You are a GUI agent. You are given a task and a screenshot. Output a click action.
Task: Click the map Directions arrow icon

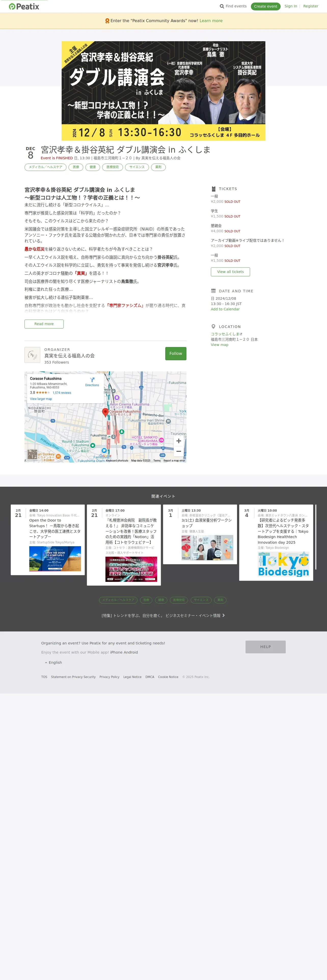[x=92, y=380]
